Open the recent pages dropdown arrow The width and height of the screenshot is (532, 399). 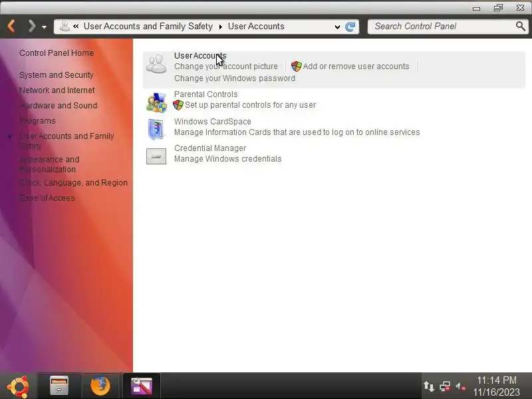click(x=44, y=27)
